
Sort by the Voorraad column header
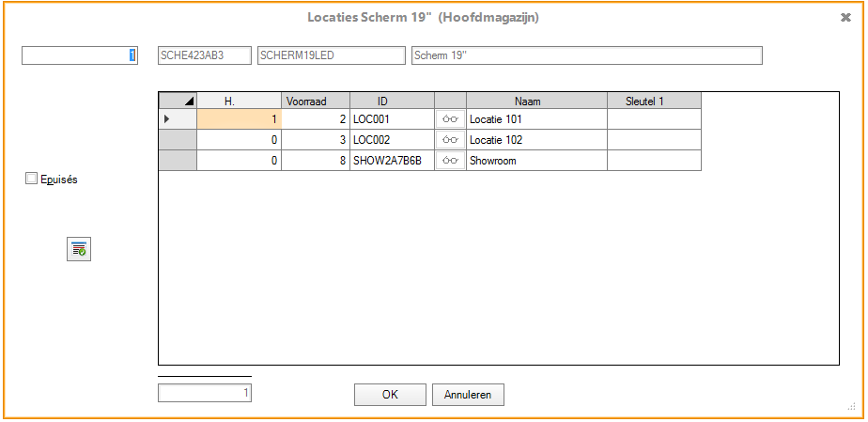315,101
